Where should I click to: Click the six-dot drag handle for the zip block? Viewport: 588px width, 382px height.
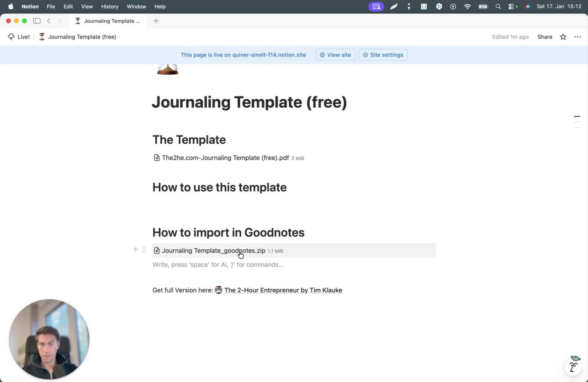(x=144, y=249)
